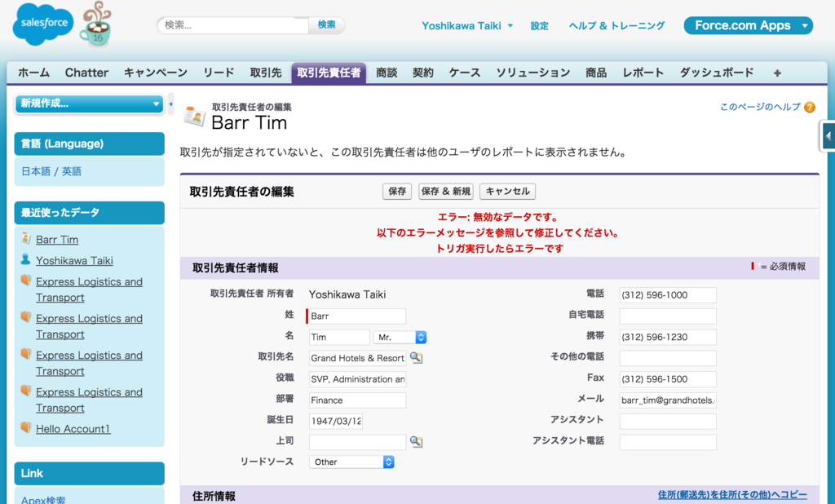The image size is (835, 504).
Task: Open lookup magnifier beside 上司 field
Action: (417, 442)
